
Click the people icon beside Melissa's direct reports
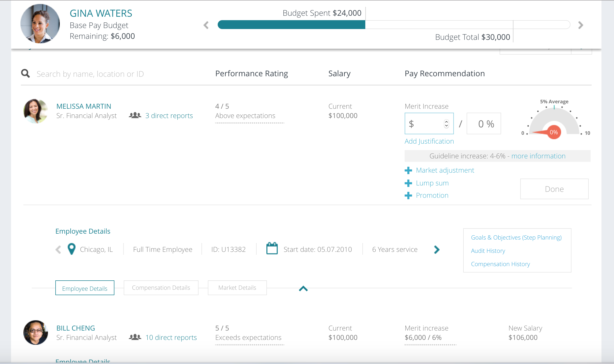pyautogui.click(x=135, y=115)
